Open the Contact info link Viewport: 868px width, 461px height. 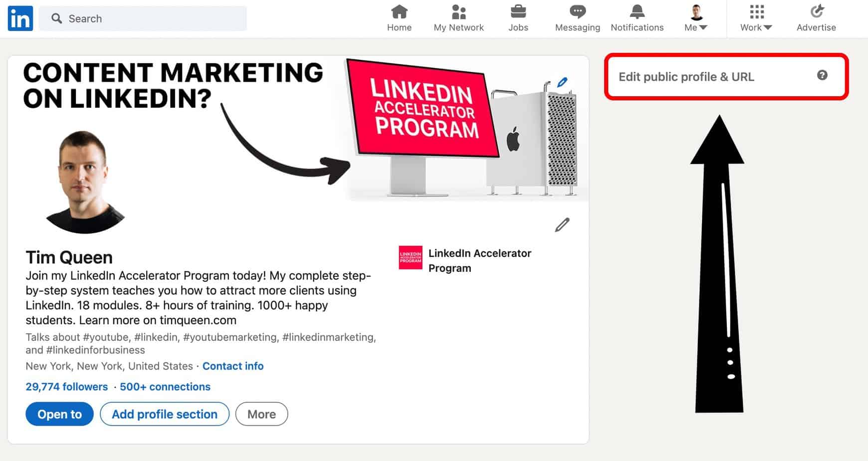pyautogui.click(x=233, y=366)
